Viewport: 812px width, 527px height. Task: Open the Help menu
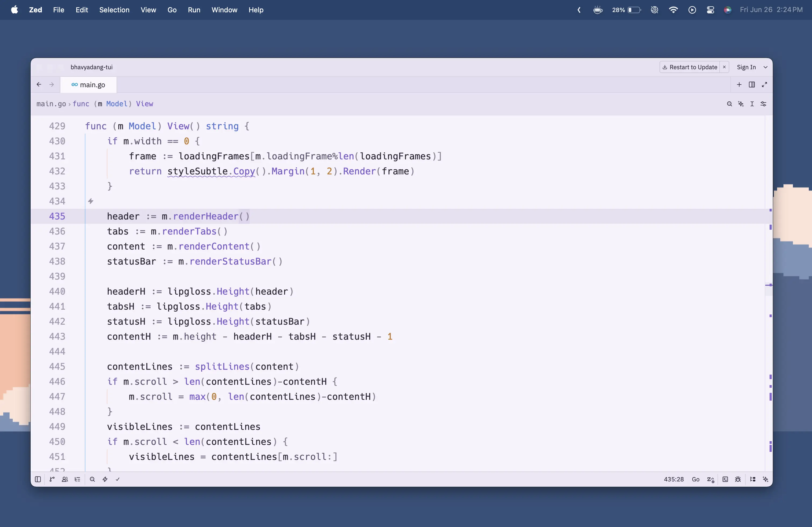point(256,10)
